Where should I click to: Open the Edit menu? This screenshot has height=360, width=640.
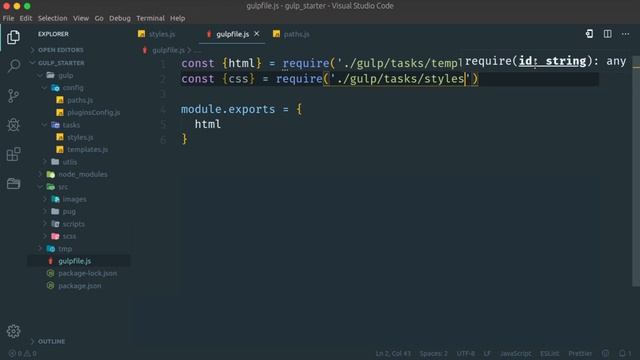pyautogui.click(x=26, y=18)
